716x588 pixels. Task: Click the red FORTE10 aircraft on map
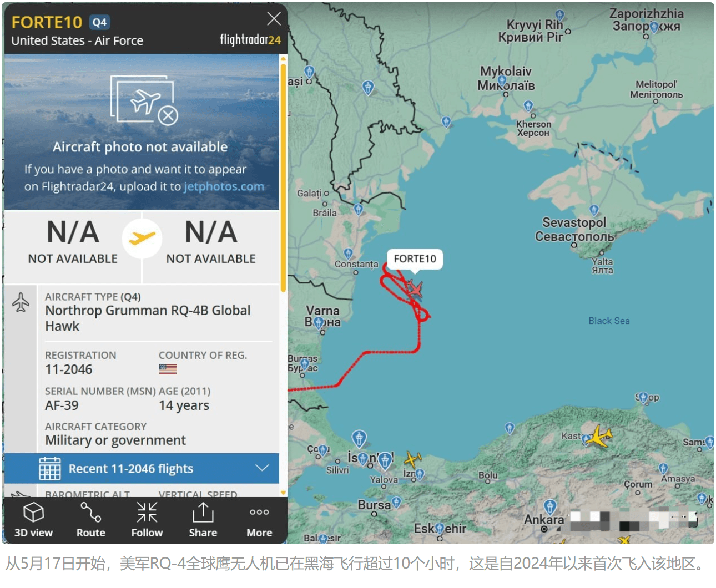(x=415, y=288)
